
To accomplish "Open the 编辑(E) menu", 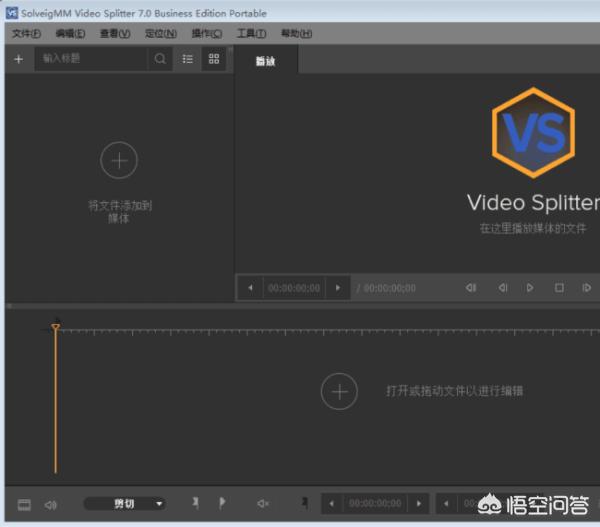I will (x=70, y=34).
